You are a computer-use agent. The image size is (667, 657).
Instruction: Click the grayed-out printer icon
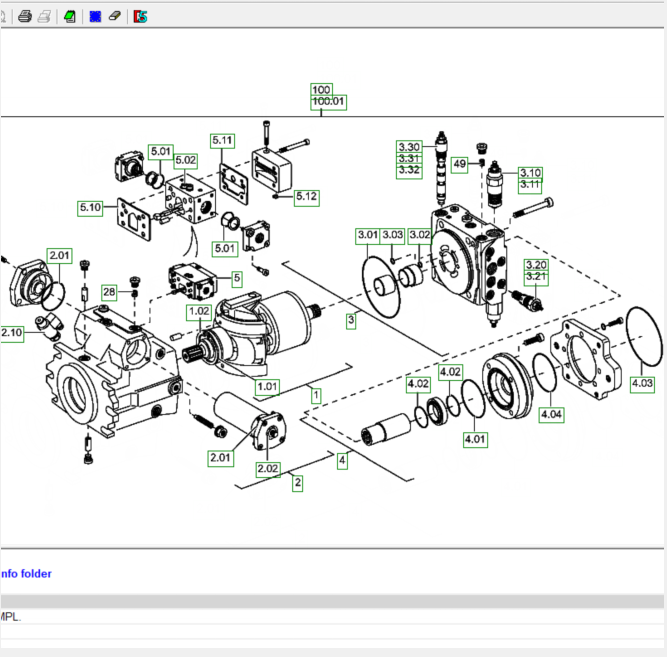(46, 16)
